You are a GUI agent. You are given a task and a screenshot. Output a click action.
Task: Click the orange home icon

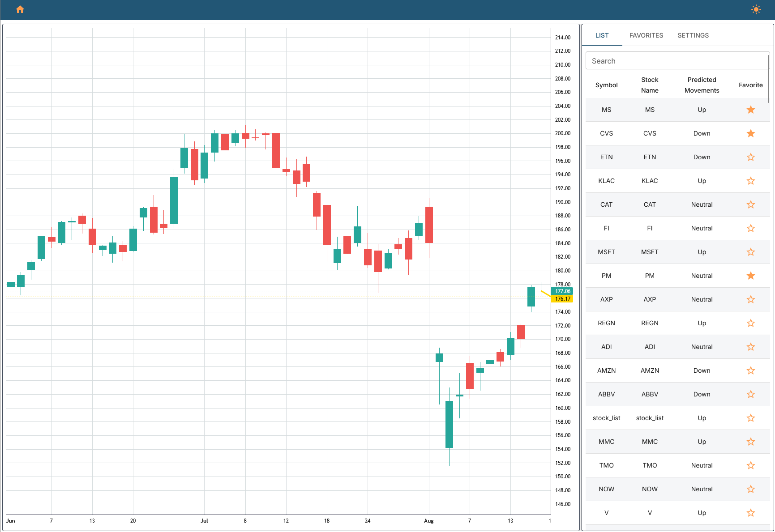pyautogui.click(x=20, y=9)
